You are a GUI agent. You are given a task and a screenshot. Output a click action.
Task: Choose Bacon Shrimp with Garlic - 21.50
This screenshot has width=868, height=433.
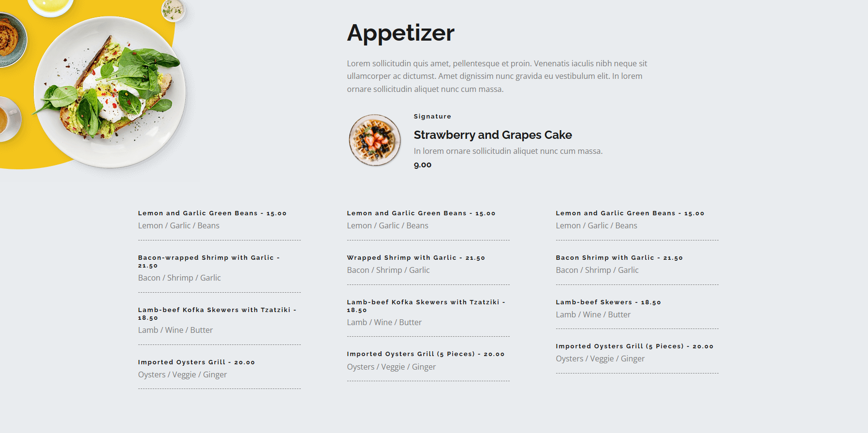[619, 258]
